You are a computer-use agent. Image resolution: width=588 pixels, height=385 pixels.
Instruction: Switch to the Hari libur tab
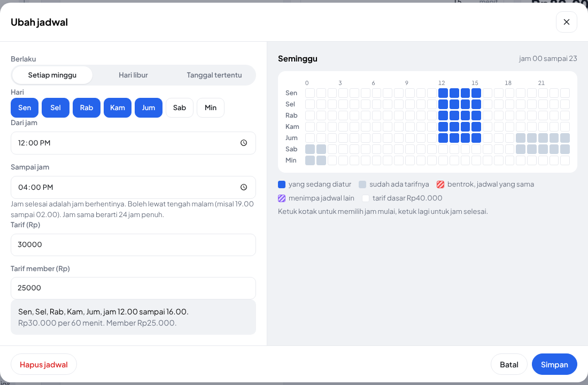133,75
